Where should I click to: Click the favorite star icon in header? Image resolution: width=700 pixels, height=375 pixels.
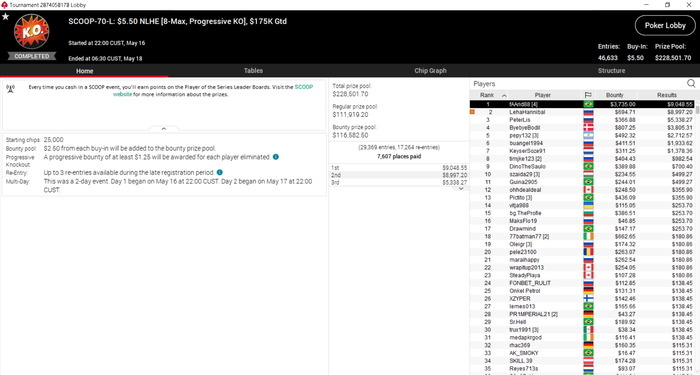coord(5,17)
